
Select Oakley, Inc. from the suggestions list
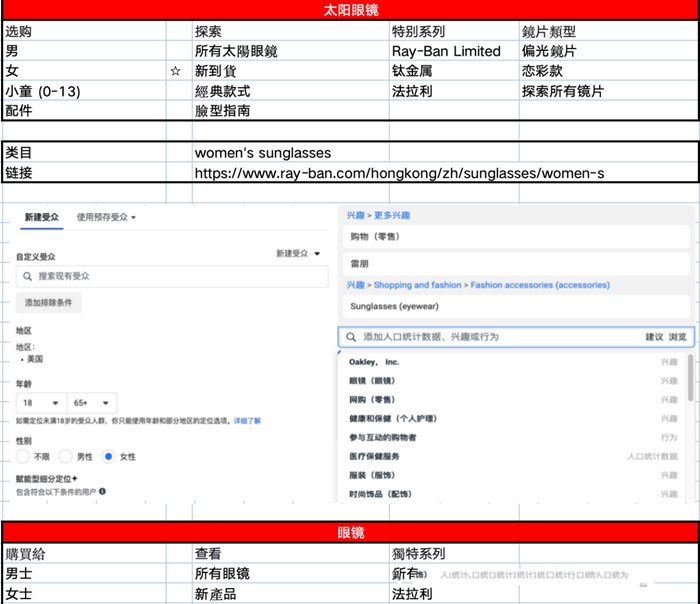513,362
